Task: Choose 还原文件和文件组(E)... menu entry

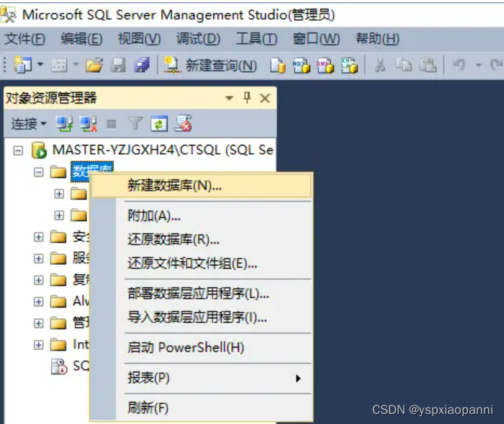Action: [202, 263]
